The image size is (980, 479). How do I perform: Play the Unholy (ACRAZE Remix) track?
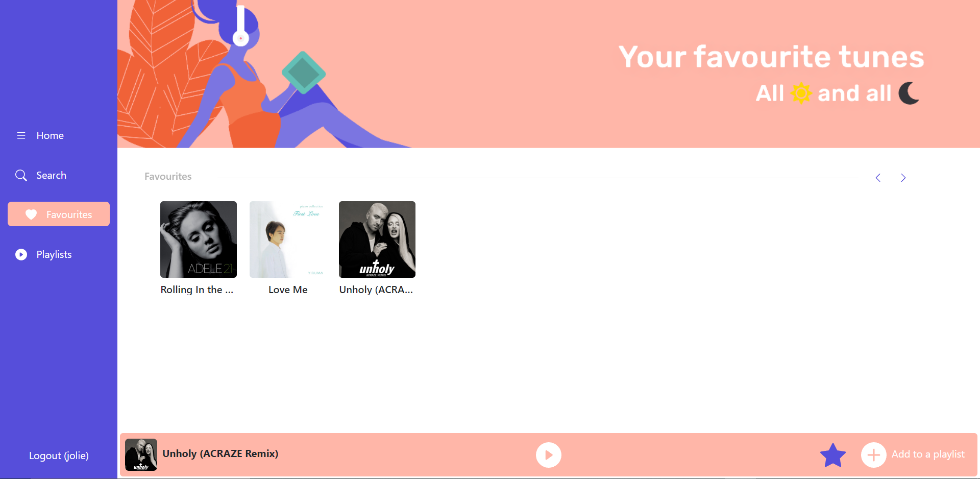tap(549, 454)
